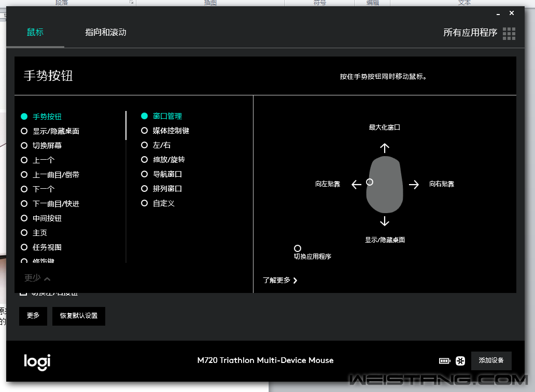Click the right arrow for 向右贴靠
Screen dimensions: 535x392
click(x=414, y=185)
